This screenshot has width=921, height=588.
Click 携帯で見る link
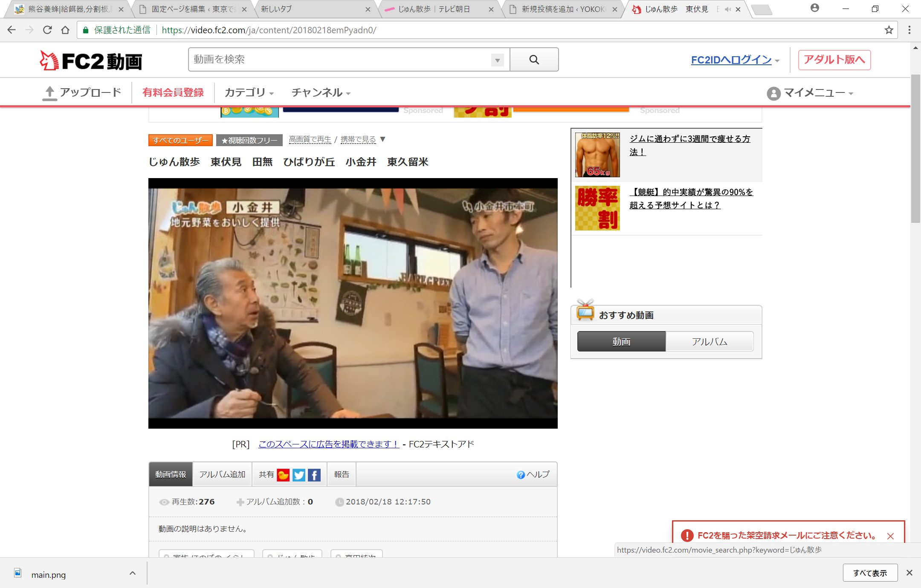(x=358, y=139)
